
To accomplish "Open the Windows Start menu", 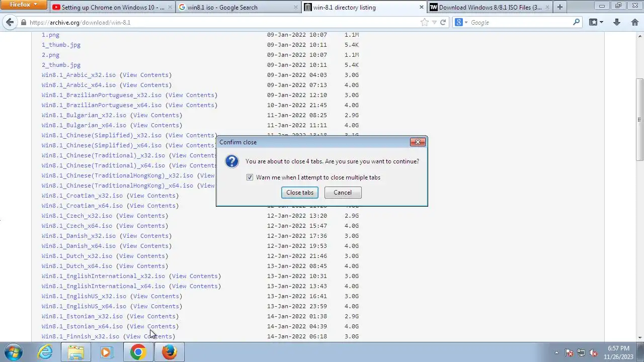I will (x=14, y=352).
